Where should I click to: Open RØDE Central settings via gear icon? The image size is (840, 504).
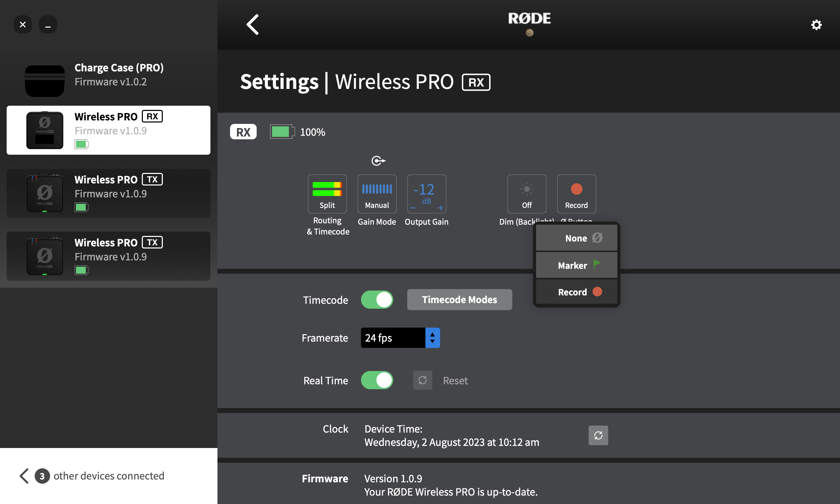816,24
